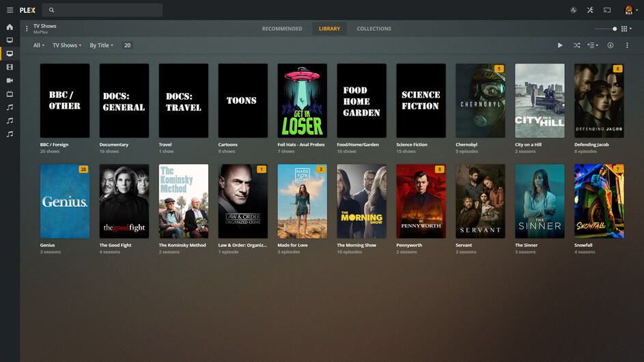Go to Home in the sidebar

10,27
